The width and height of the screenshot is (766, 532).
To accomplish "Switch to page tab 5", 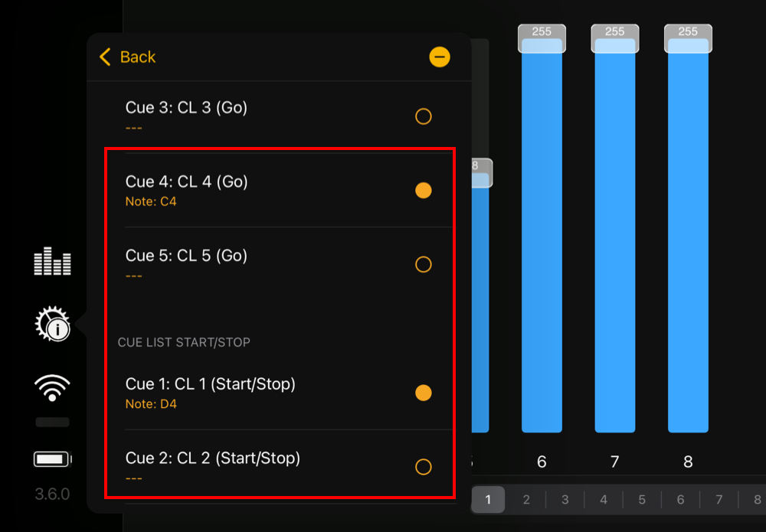I will 642,499.
